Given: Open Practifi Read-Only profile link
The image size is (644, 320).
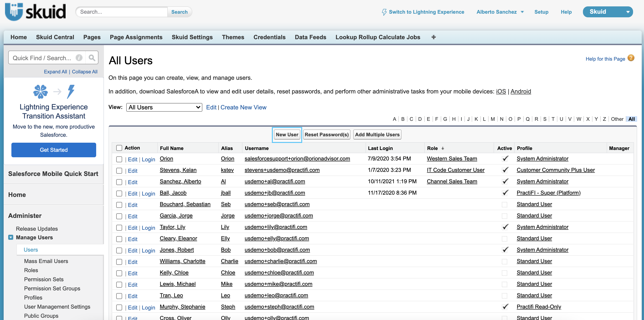Looking at the screenshot, I should [539, 307].
